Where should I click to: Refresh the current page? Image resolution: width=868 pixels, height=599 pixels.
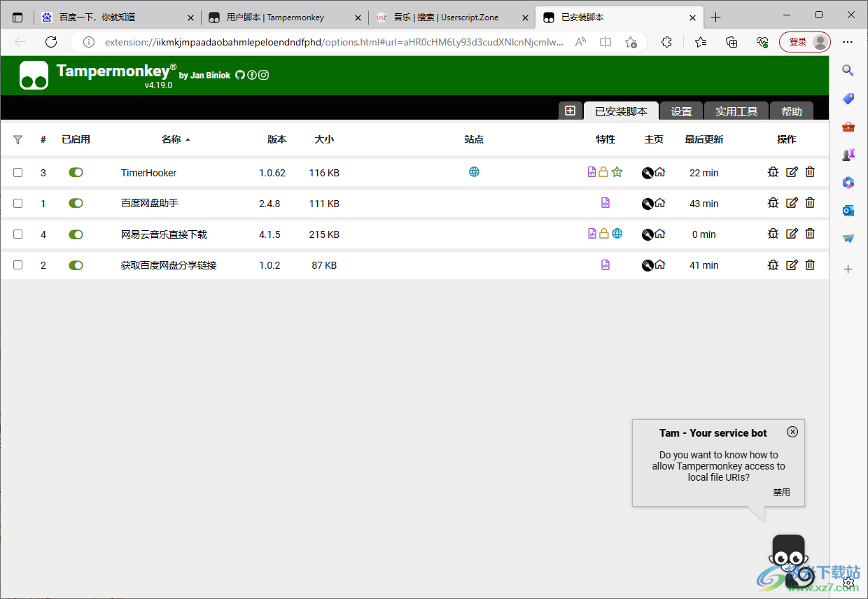tap(51, 42)
